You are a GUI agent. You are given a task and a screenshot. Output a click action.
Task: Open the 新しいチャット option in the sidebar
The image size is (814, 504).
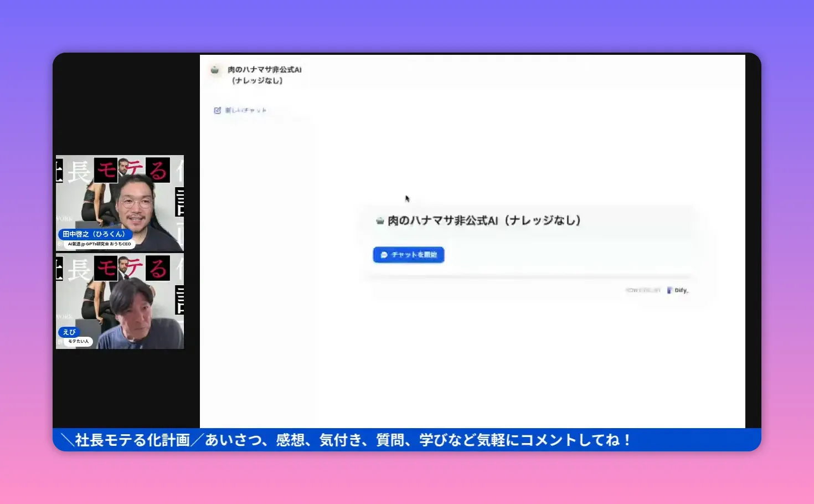(x=248, y=110)
